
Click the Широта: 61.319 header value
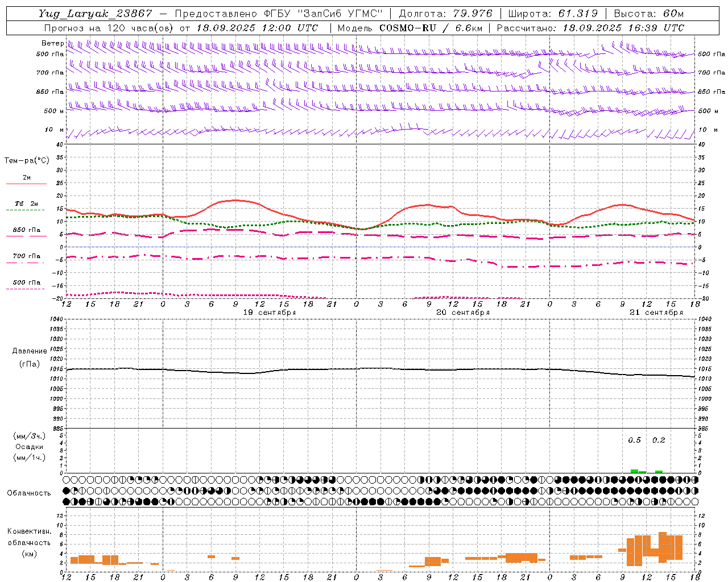(552, 14)
